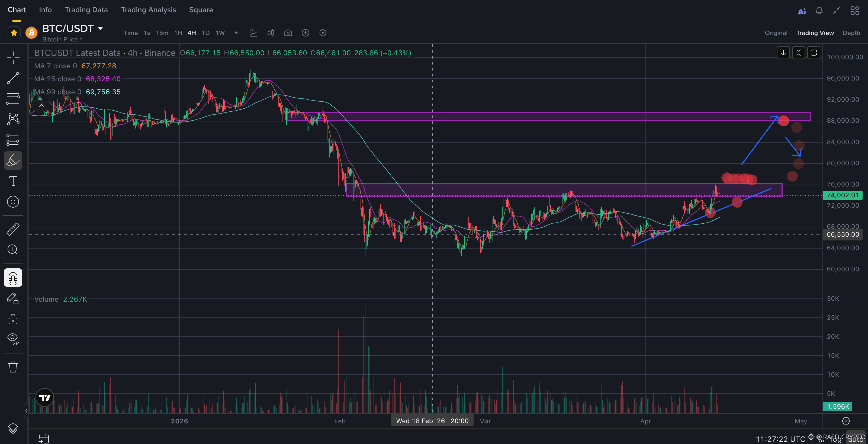Toggle hide all drawings eye icon

(13, 339)
